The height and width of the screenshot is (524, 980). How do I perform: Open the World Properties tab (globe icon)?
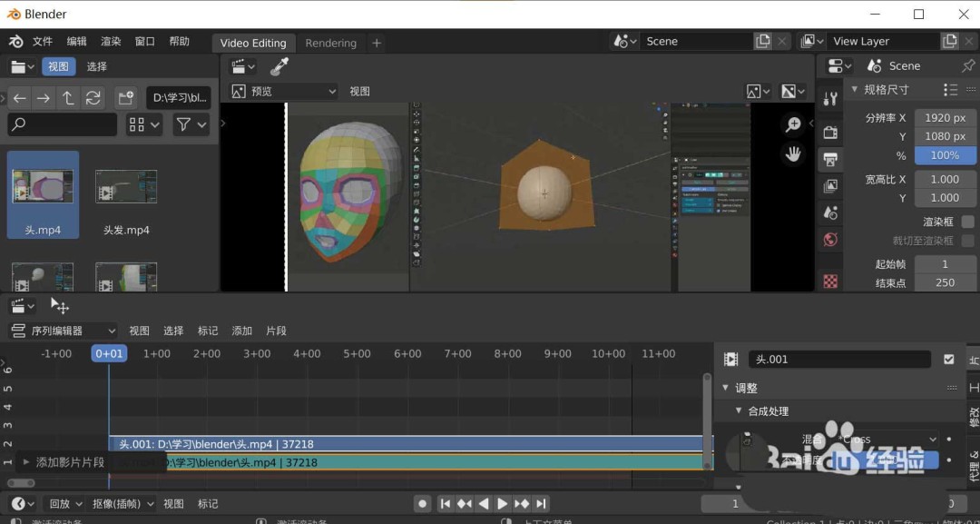click(830, 239)
